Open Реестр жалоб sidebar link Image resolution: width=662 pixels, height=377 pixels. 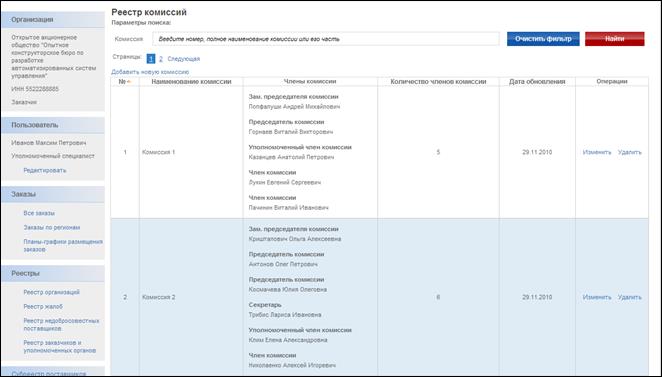point(43,306)
